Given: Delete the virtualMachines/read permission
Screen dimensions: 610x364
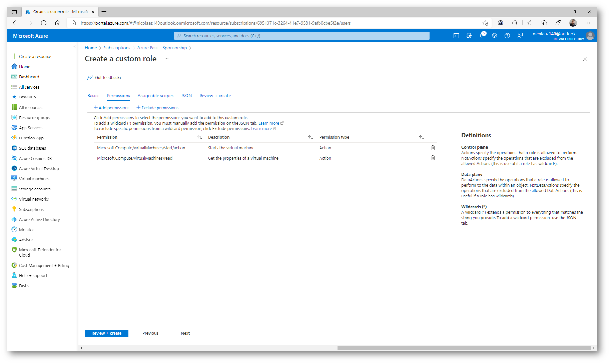Looking at the screenshot, I should point(433,158).
